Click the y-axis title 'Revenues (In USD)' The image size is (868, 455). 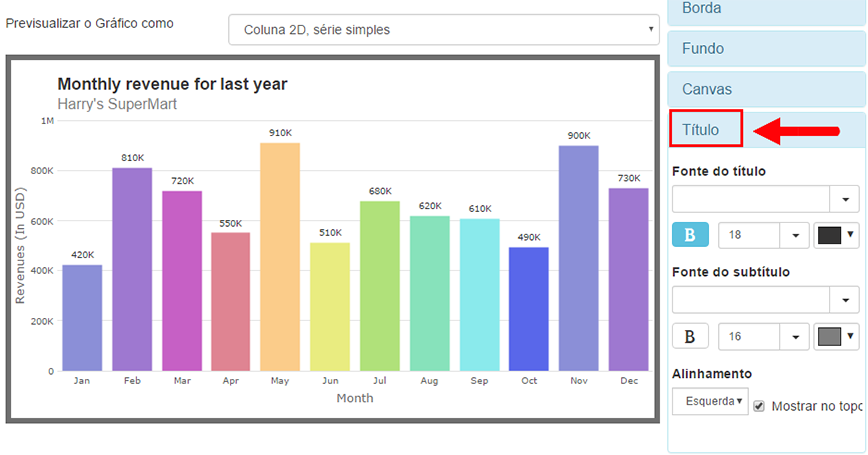(x=21, y=245)
